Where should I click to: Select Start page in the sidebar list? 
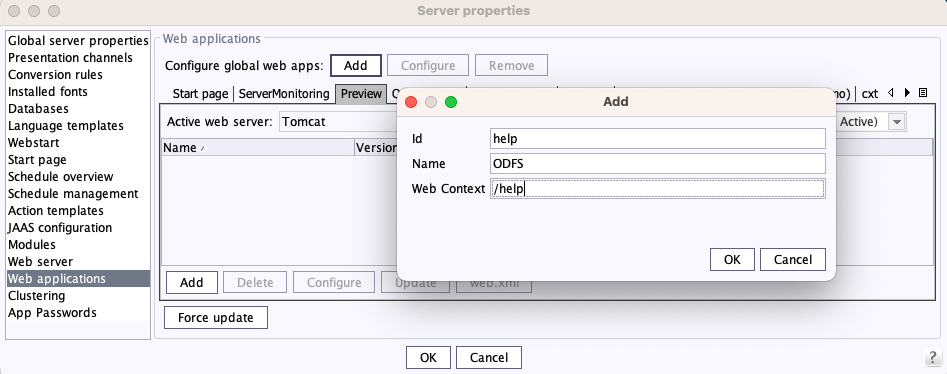(78, 160)
